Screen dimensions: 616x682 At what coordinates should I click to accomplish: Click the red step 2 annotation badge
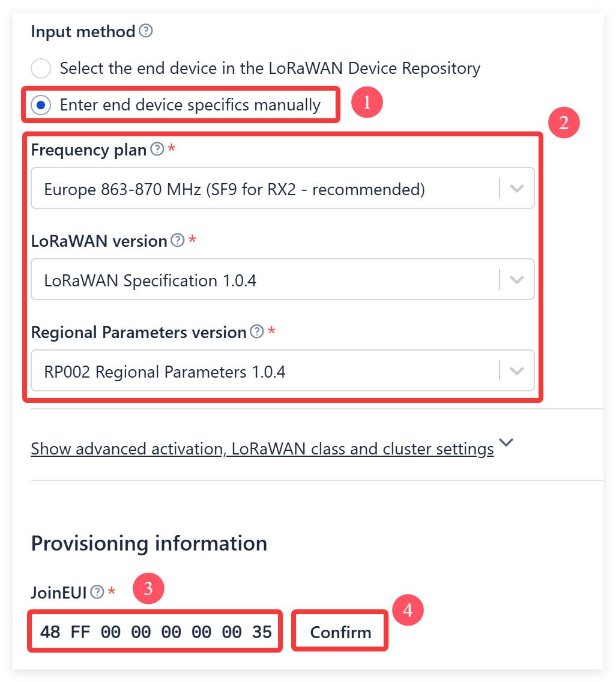(x=564, y=122)
